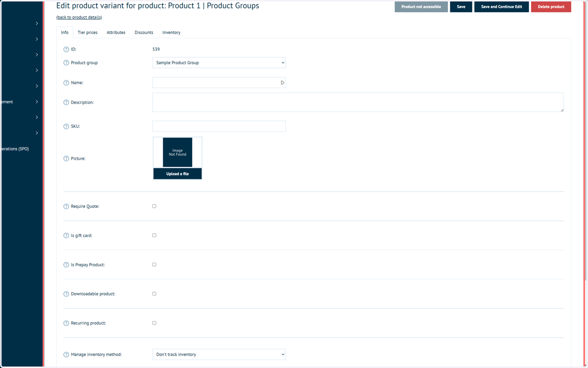588x368 pixels.
Task: Click help icon beside Is gift card
Action: (x=66, y=236)
